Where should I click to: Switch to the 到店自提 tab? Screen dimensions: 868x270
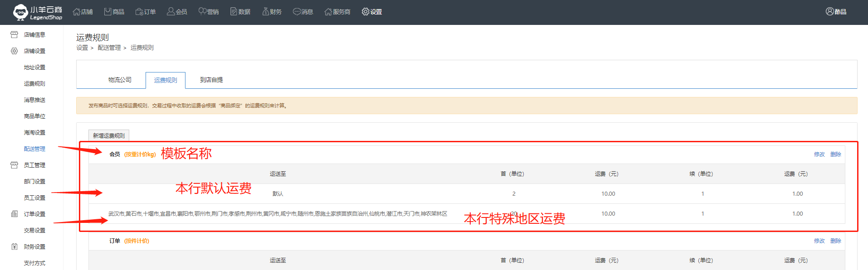coord(211,80)
